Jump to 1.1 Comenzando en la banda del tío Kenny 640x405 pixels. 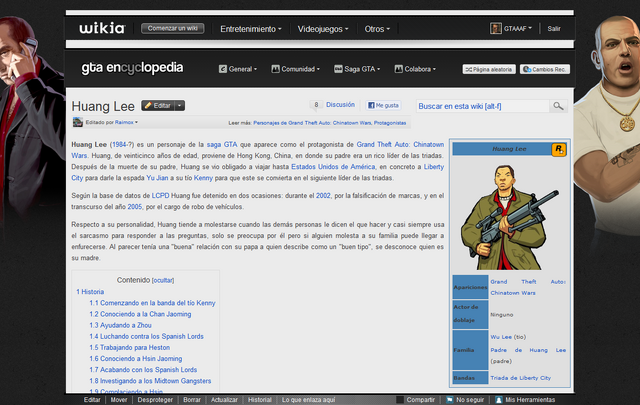pos(152,303)
